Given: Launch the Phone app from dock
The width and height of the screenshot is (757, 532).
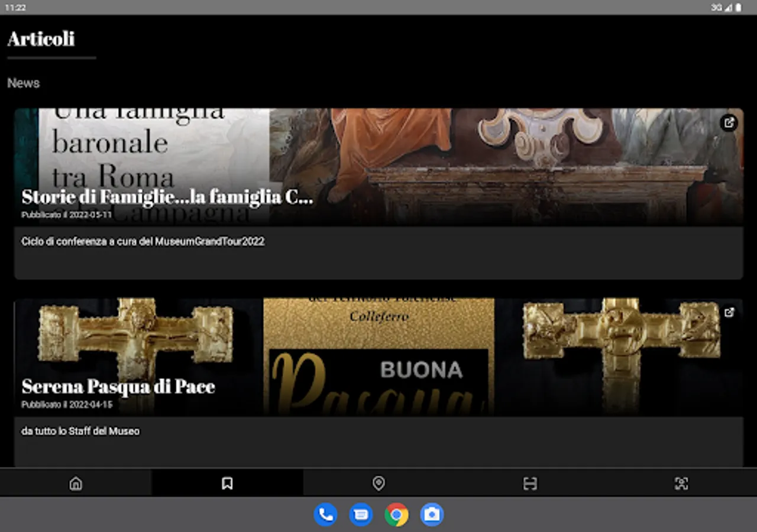Looking at the screenshot, I should pos(325,514).
